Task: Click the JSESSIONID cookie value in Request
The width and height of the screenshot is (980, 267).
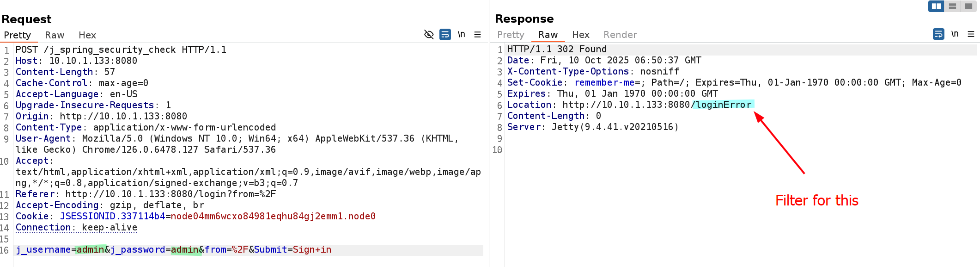Action: tap(273, 217)
